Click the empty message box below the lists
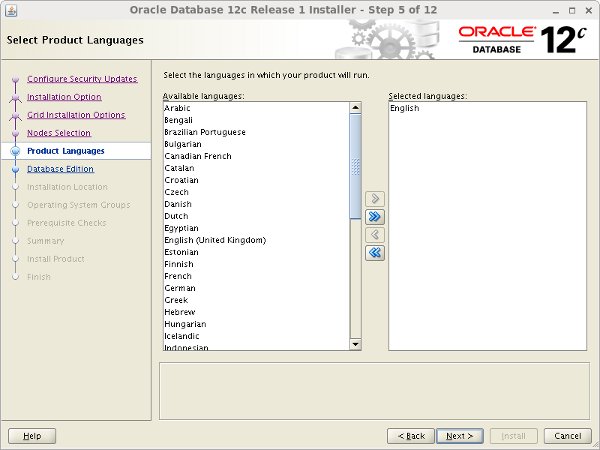The height and width of the screenshot is (450, 600). point(374,391)
